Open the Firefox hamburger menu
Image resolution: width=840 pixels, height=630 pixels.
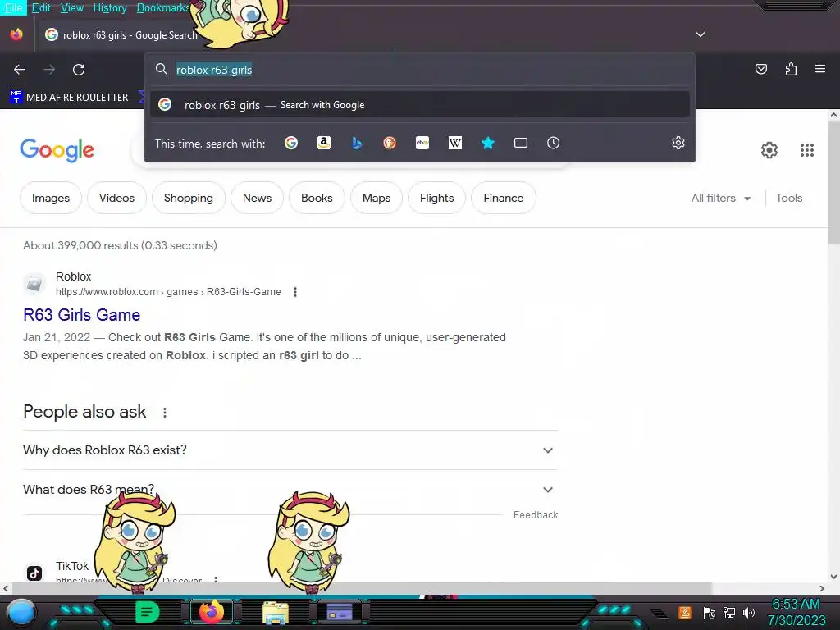coord(820,69)
